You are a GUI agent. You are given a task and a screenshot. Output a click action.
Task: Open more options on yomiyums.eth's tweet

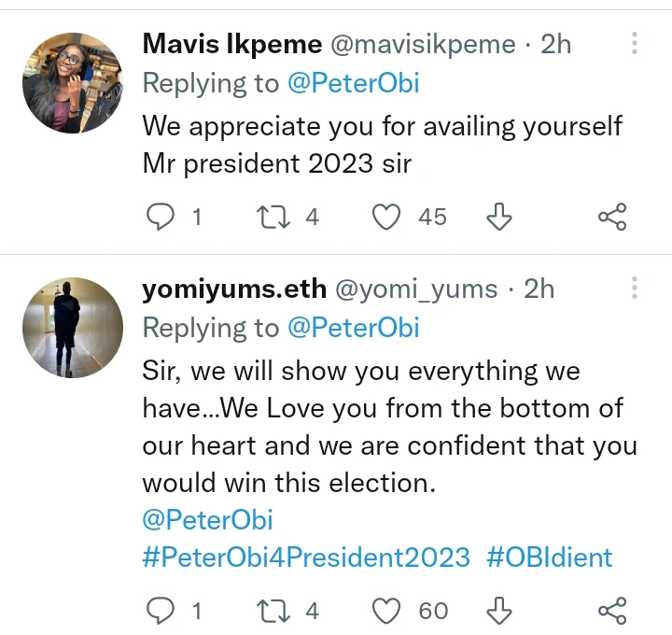[635, 289]
